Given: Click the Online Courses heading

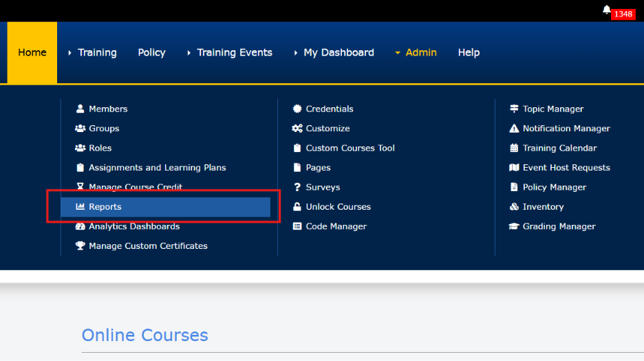Looking at the screenshot, I should click(144, 335).
